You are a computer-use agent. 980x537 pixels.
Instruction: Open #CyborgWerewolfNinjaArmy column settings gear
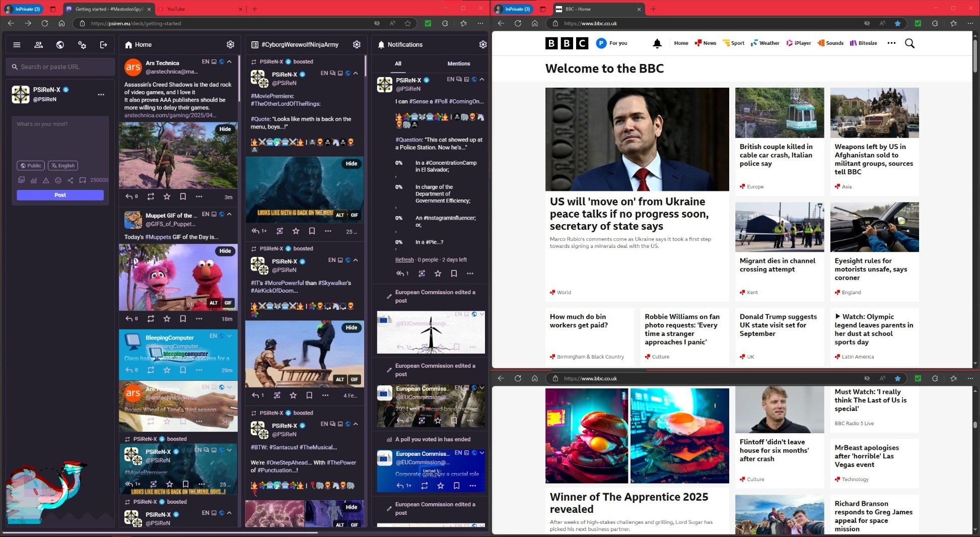(x=357, y=44)
